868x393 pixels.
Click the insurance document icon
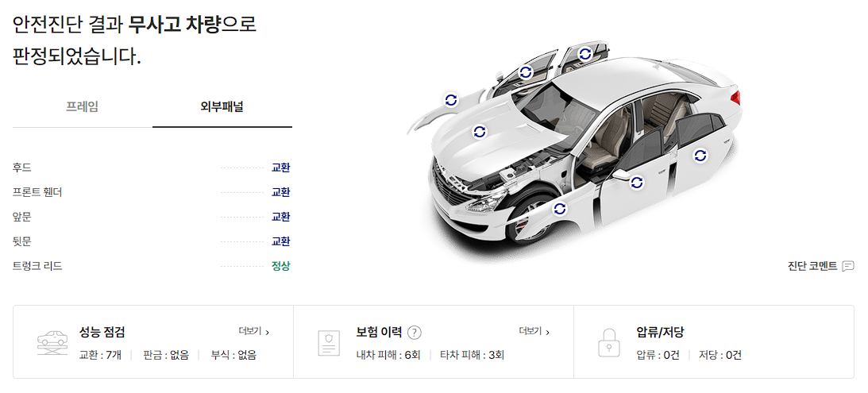click(329, 343)
